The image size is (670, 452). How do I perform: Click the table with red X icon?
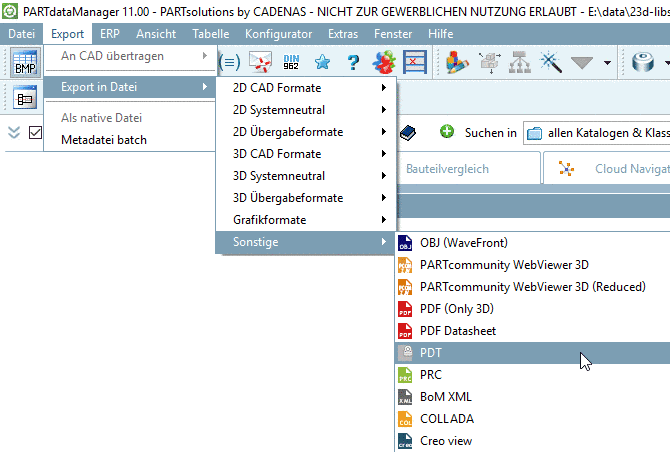414,62
